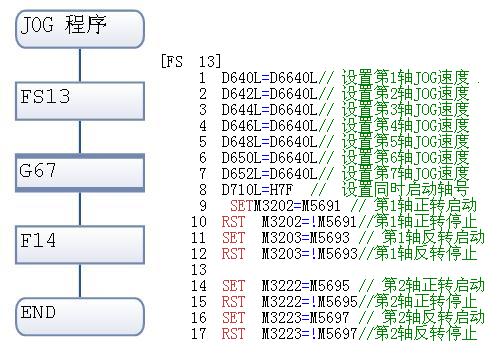Select SET M3202=M5691 on line 9

coord(285,206)
